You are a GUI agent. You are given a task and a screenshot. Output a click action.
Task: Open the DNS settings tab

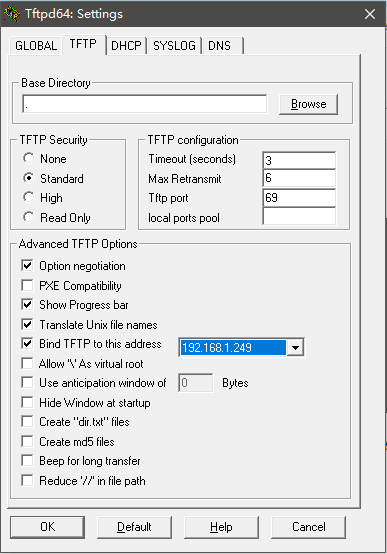[x=223, y=46]
